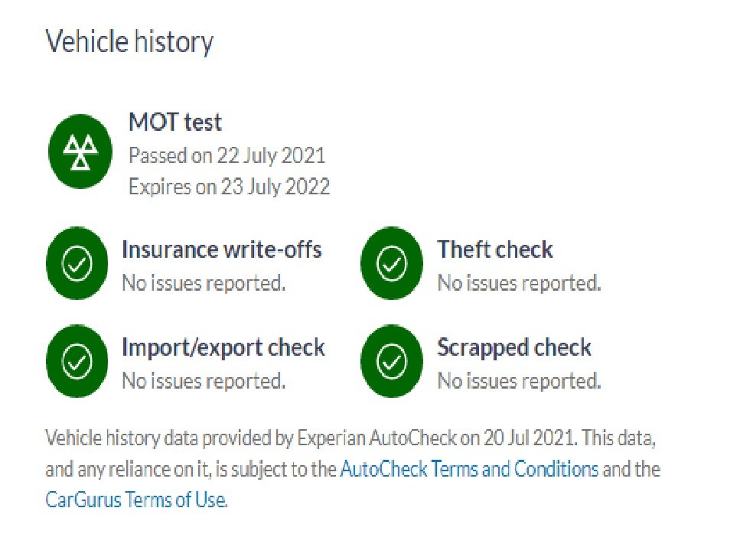The width and height of the screenshot is (753, 560).
Task: Click the Insurance write-offs checkmark icon
Action: point(78,264)
